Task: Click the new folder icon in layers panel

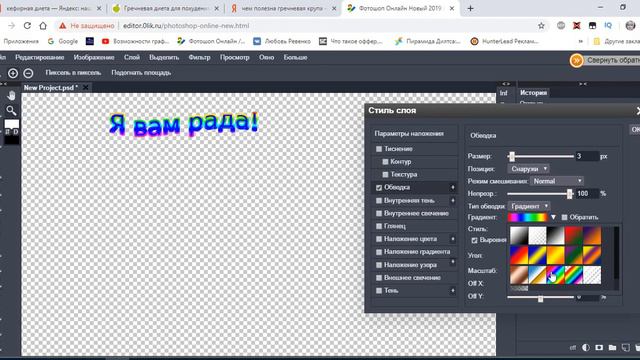Action: click(x=612, y=348)
